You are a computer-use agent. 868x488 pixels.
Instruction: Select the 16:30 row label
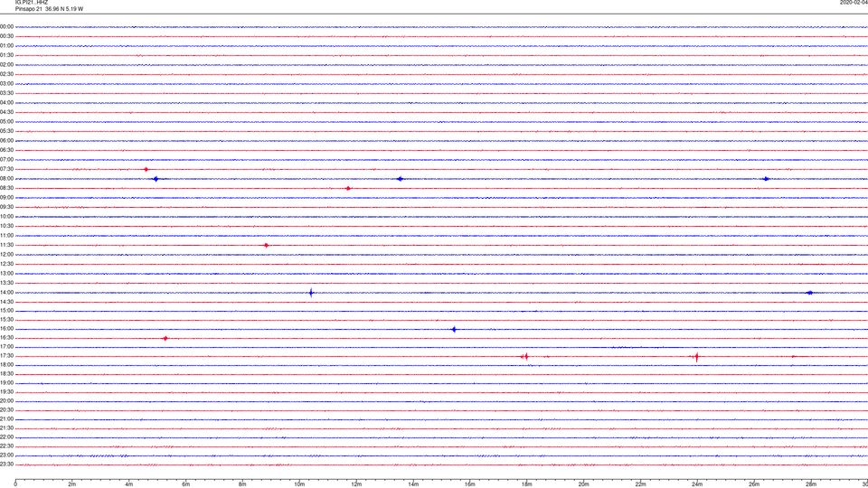pos(6,337)
